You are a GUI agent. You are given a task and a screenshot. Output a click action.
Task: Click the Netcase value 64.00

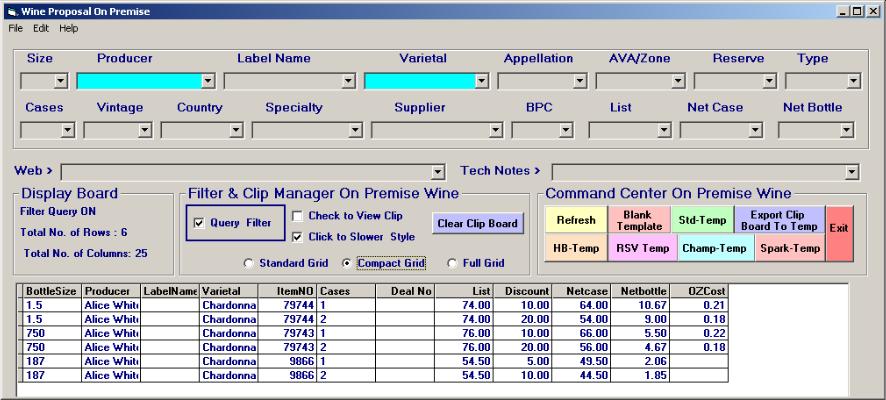point(581,305)
